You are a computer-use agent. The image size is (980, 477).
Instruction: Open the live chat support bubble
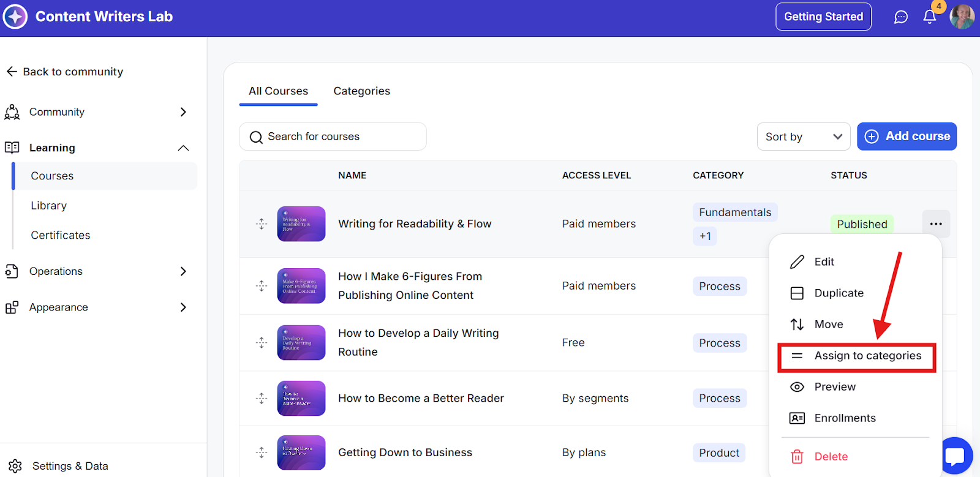click(955, 456)
